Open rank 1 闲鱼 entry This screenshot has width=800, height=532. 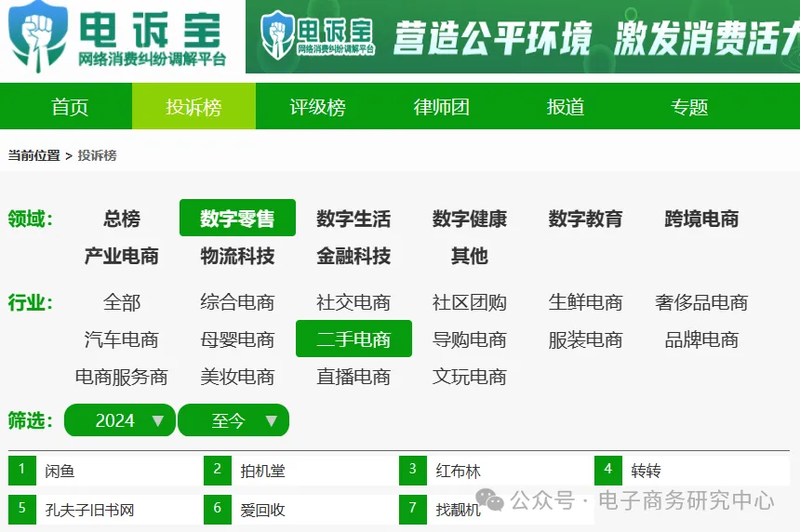click(106, 471)
